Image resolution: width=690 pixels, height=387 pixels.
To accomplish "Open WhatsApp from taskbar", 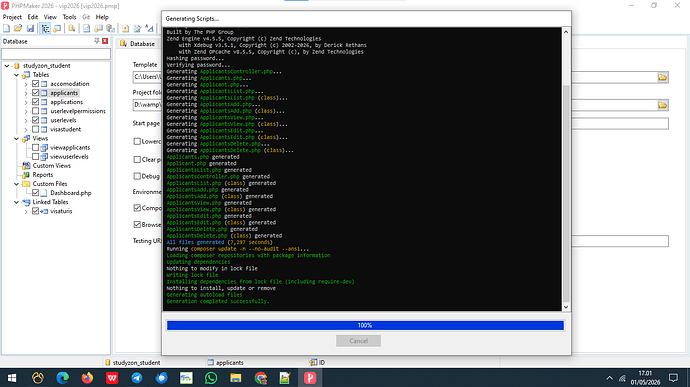I will click(x=211, y=378).
